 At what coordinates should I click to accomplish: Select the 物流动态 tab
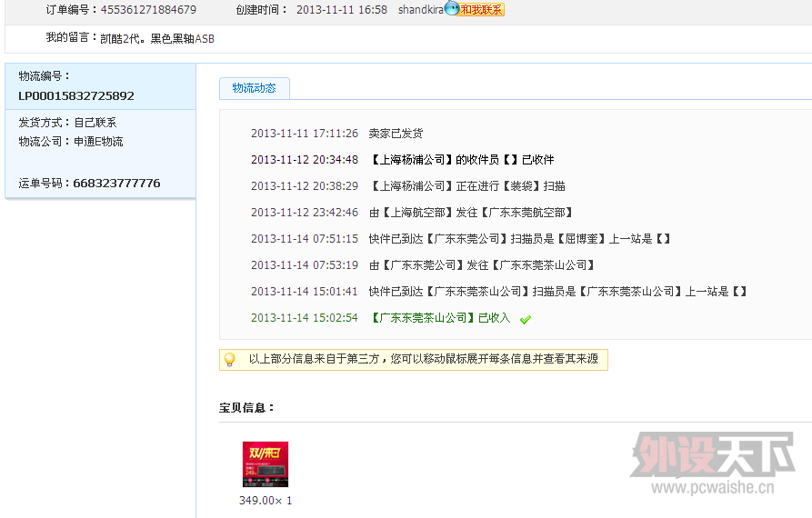point(255,88)
